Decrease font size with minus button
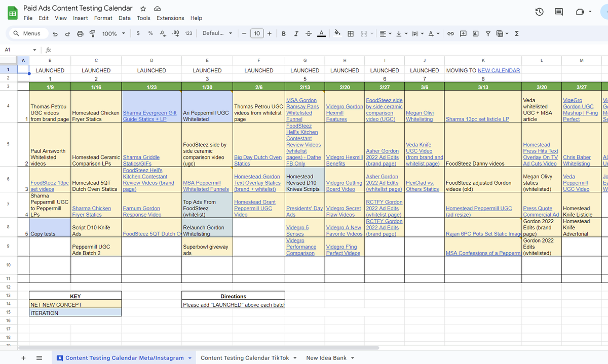 [x=244, y=33]
